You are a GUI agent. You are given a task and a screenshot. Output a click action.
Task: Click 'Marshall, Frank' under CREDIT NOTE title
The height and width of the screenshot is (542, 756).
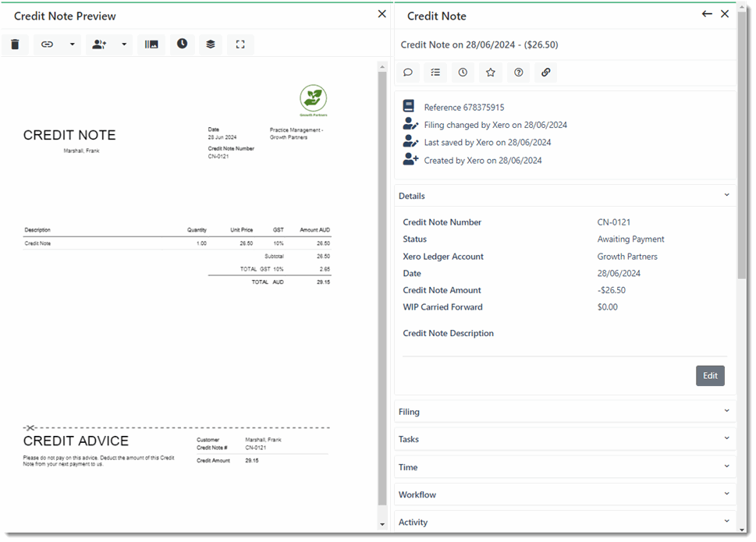pos(81,151)
